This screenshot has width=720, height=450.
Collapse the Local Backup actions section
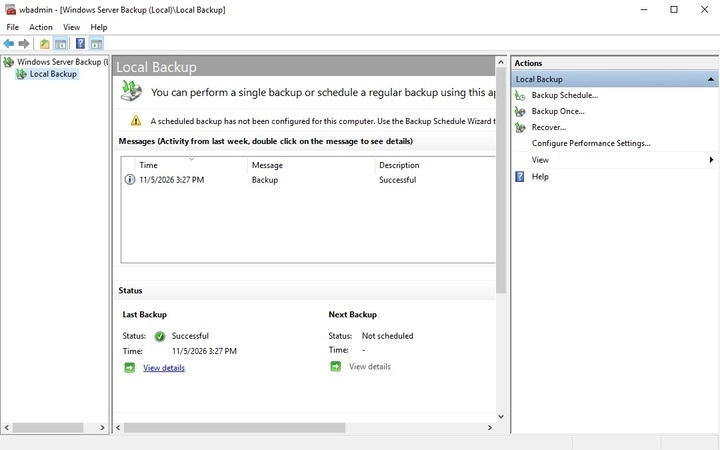pyautogui.click(x=711, y=79)
